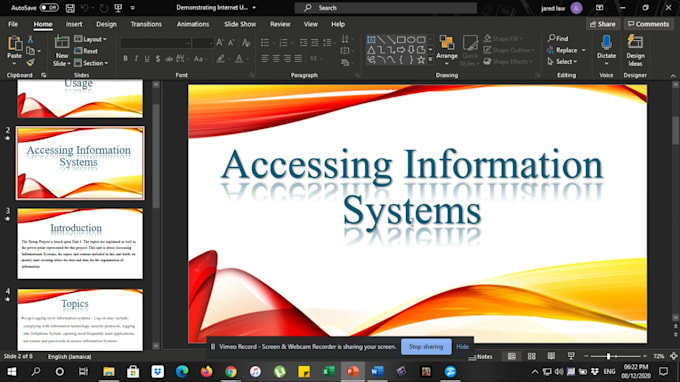This screenshot has height=382, width=680.
Task: Switch to Slide Sorter view
Action: click(x=531, y=356)
